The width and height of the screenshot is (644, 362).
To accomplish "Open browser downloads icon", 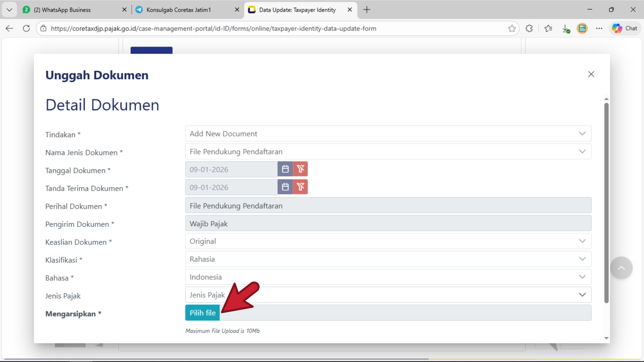I will tap(566, 29).
